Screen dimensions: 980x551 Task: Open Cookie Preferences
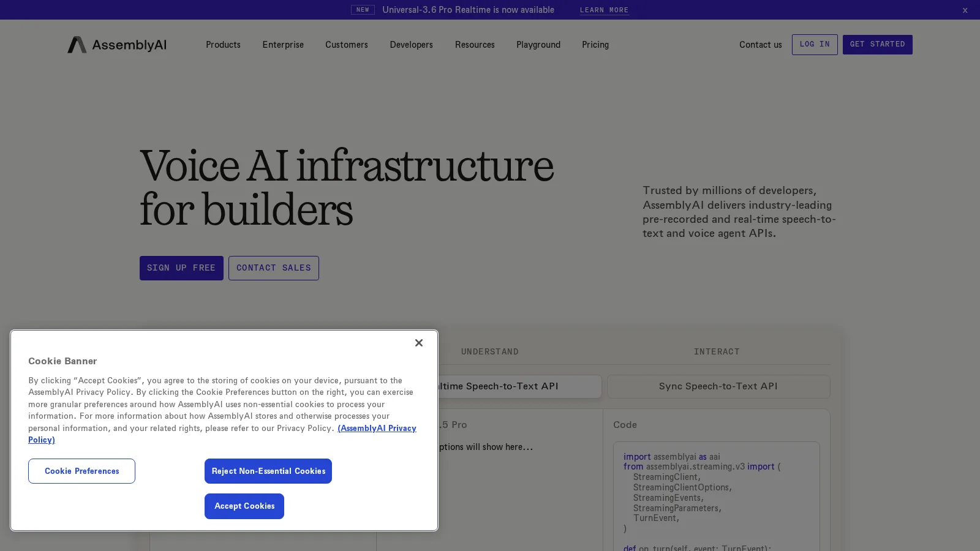click(81, 471)
